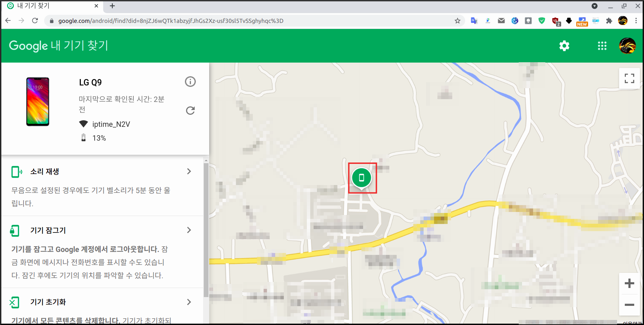This screenshot has height=325, width=644.
Task: Open a new browser tab
Action: [112, 6]
